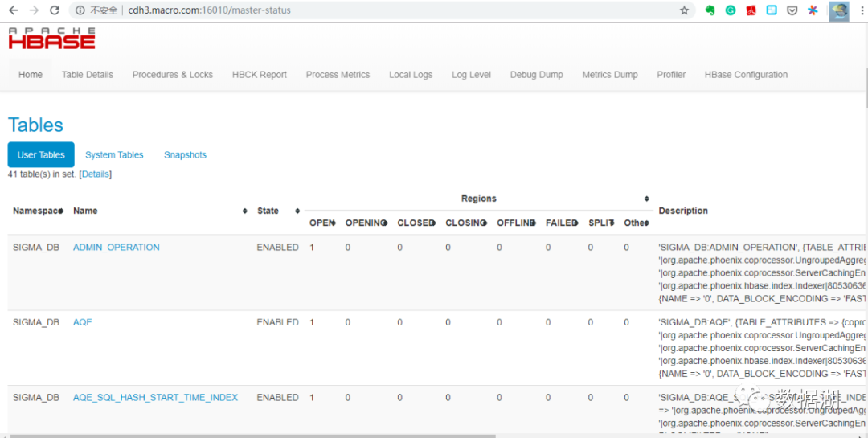Screen dimensions: 868x438
Task: Sort by CLOSED regions column
Action: [433, 223]
